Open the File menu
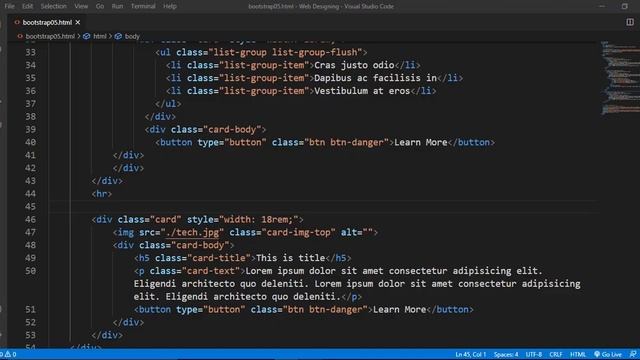 click(x=9, y=6)
